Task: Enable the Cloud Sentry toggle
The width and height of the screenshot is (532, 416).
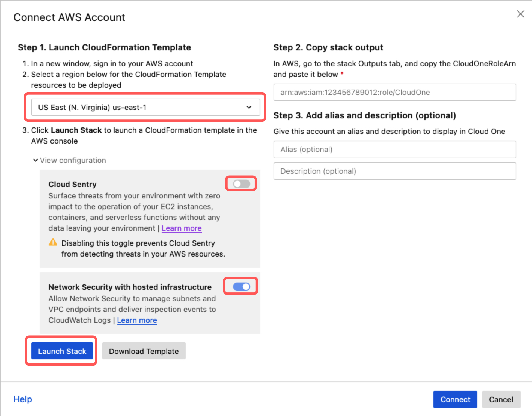Action: coord(241,184)
